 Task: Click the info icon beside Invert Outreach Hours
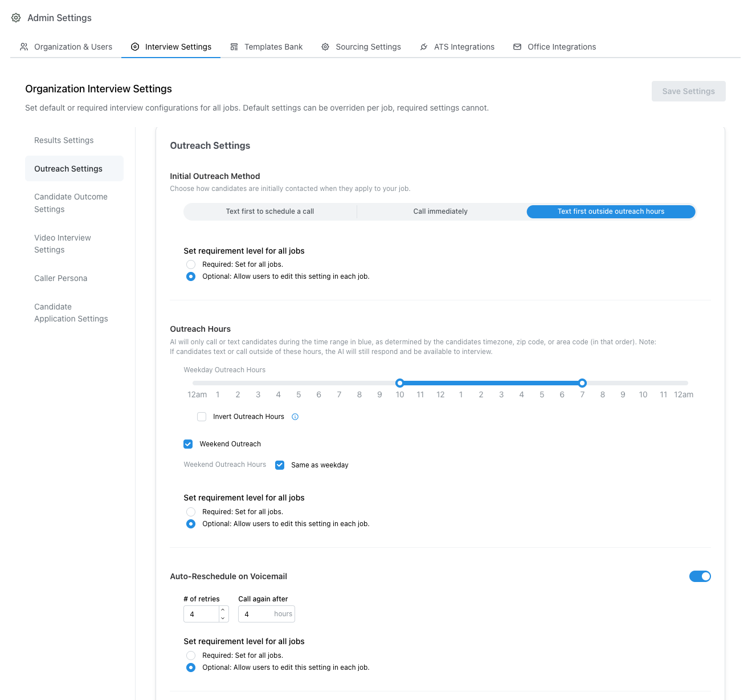[x=295, y=417]
